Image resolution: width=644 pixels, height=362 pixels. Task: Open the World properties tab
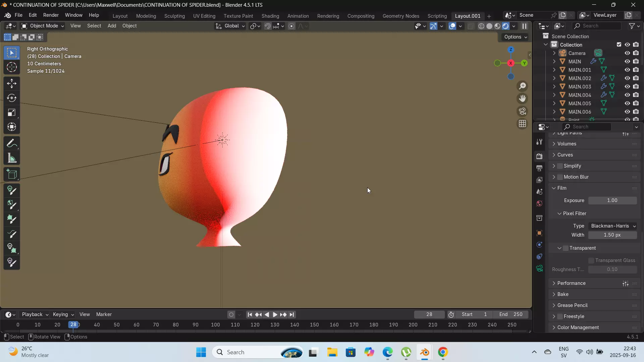[x=539, y=203]
